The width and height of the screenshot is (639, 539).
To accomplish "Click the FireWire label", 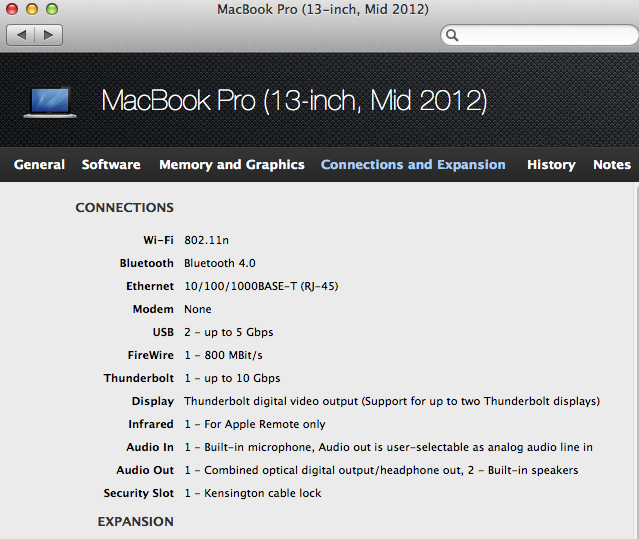I will [150, 355].
